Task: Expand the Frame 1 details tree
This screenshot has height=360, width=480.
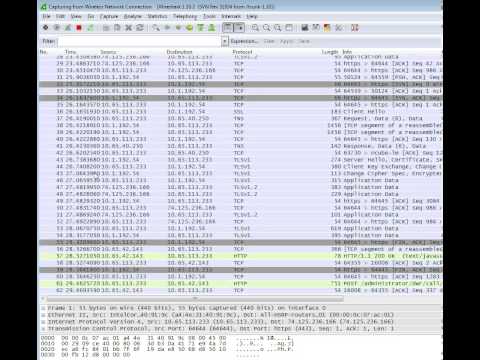Action: click(43, 308)
